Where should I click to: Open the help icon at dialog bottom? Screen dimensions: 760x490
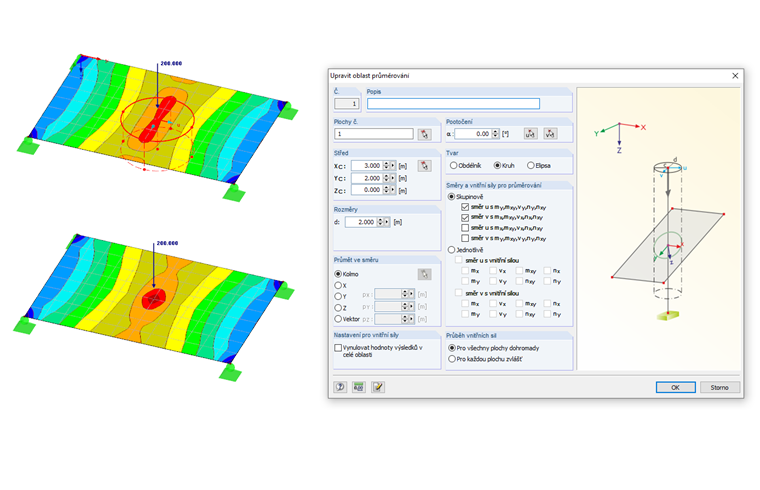(x=340, y=387)
